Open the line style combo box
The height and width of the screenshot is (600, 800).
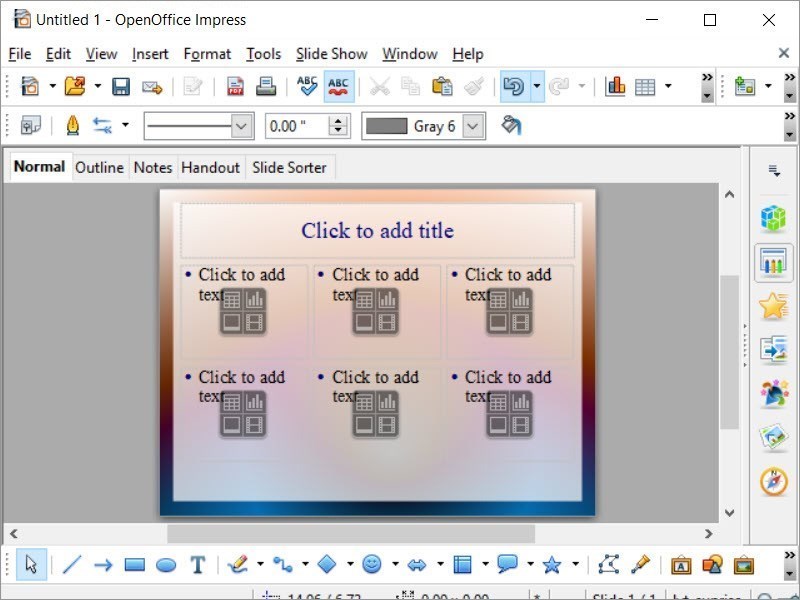point(197,125)
